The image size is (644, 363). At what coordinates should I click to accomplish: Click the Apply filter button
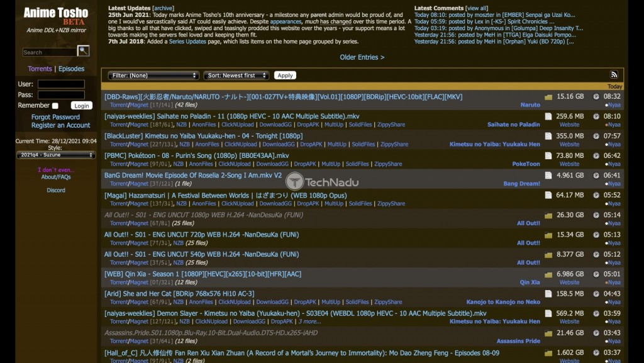(285, 75)
